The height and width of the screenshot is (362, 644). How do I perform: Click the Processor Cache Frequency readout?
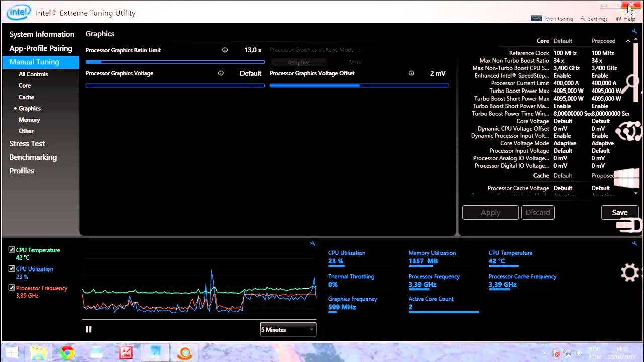pos(522,281)
